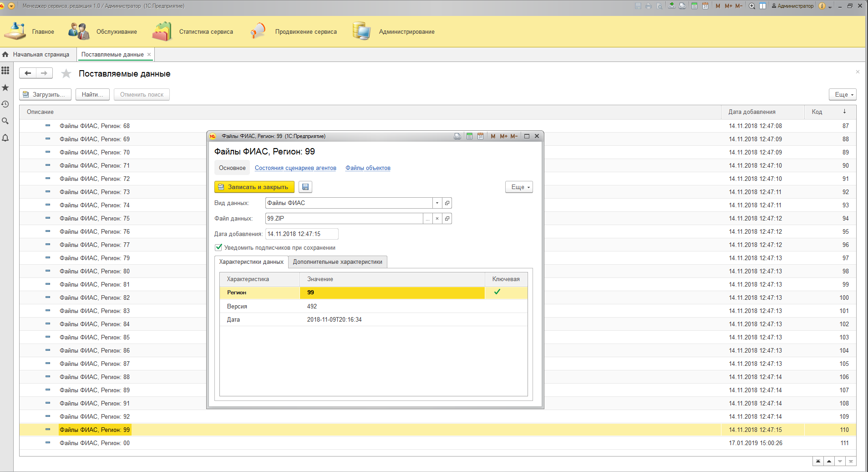Open history icon in left sidebar
Image resolution: width=868 pixels, height=472 pixels.
tap(5, 104)
